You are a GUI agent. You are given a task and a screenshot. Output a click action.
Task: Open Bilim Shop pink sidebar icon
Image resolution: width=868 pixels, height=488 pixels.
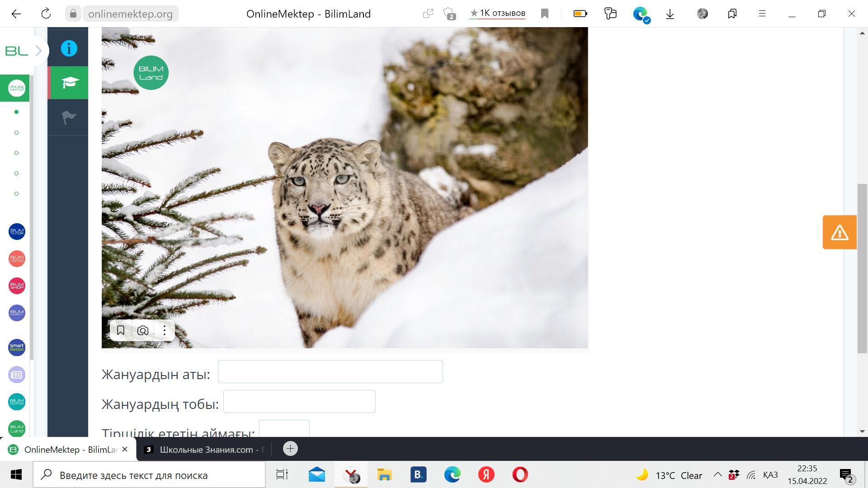[x=17, y=286]
